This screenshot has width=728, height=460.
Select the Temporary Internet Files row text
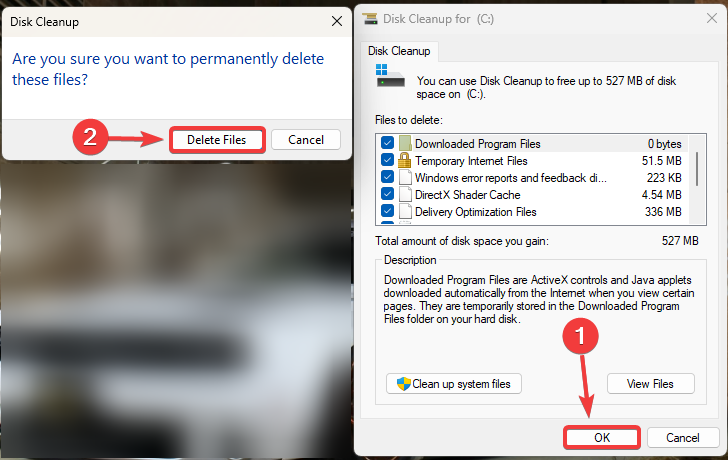(471, 161)
